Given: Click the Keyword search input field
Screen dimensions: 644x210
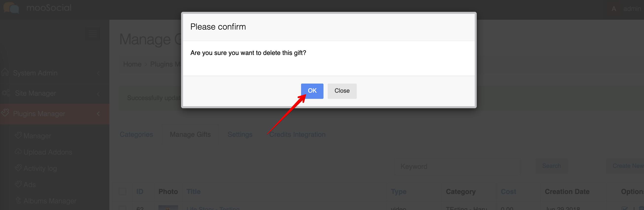Looking at the screenshot, I should click(457, 167).
